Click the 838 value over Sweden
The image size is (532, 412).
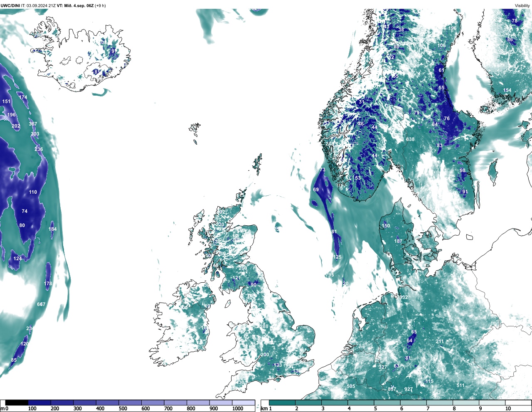pyautogui.click(x=410, y=139)
